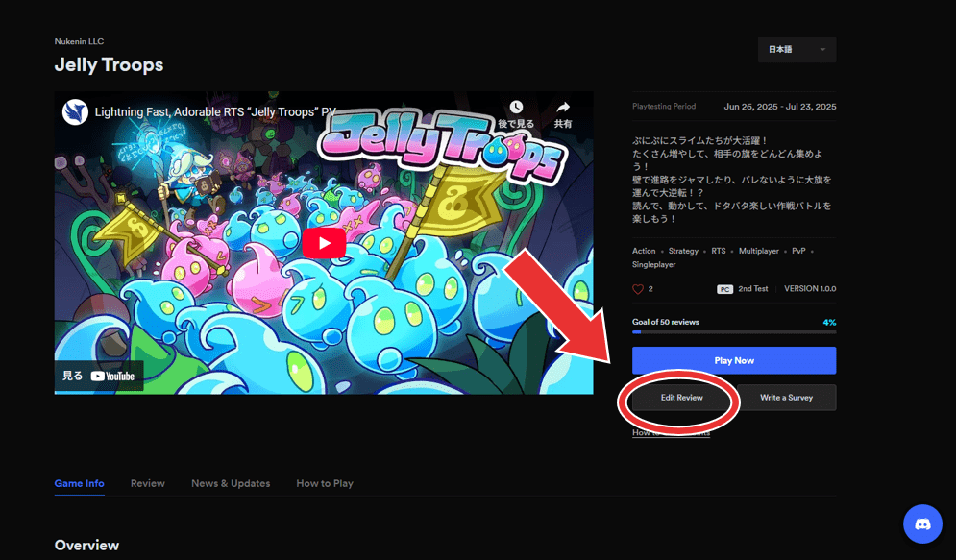Click the Playtesting Period label
This screenshot has height=560, width=956.
click(x=664, y=106)
